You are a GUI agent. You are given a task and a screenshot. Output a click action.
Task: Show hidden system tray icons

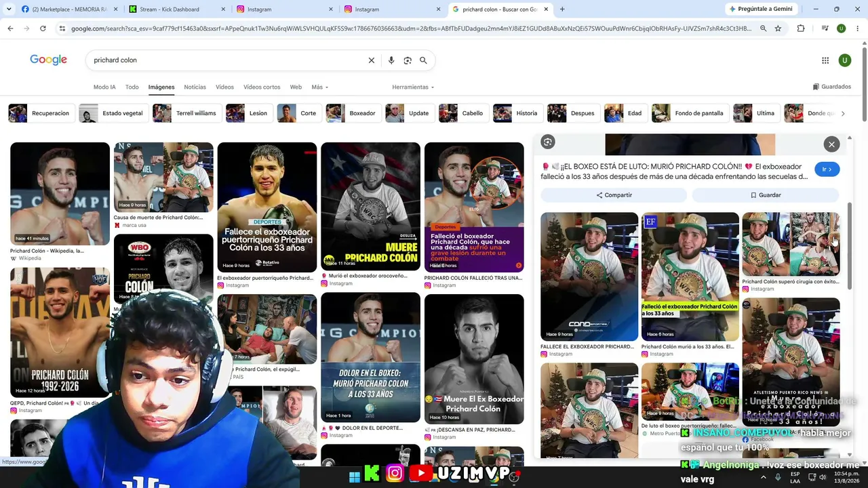(x=764, y=477)
